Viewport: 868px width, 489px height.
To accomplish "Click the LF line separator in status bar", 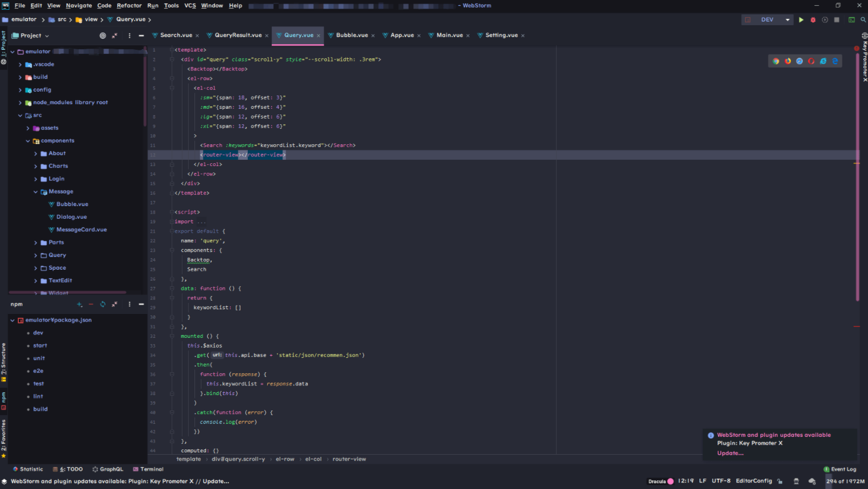I will coord(703,482).
